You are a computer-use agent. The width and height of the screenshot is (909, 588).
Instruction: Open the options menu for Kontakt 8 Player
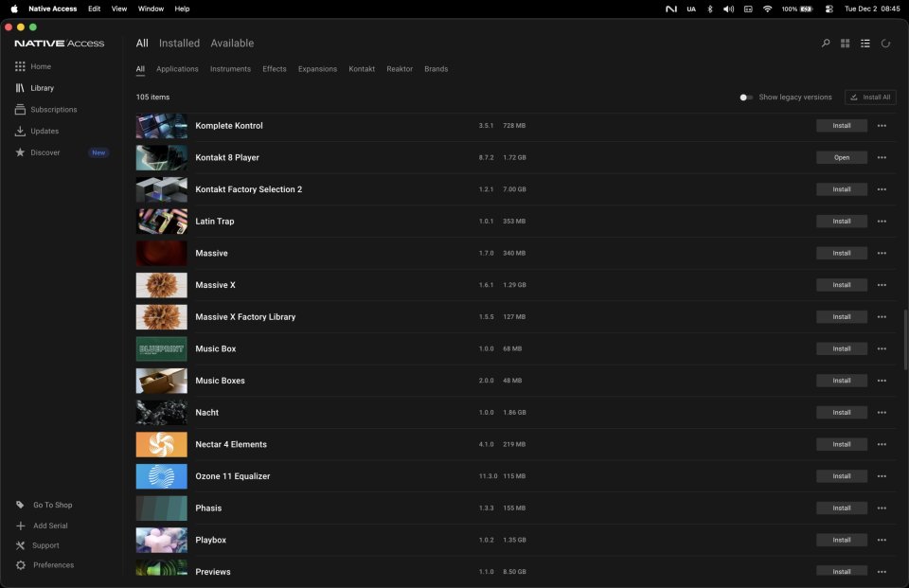(882, 157)
